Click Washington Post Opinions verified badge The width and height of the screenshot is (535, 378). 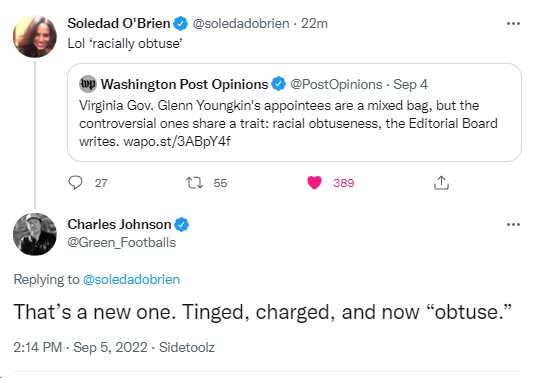point(278,84)
